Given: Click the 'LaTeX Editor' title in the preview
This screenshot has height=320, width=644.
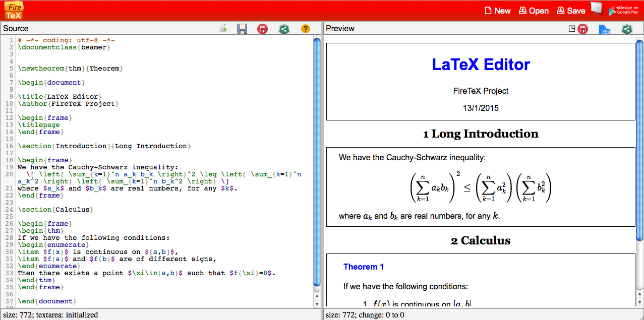Looking at the screenshot, I should (481, 65).
